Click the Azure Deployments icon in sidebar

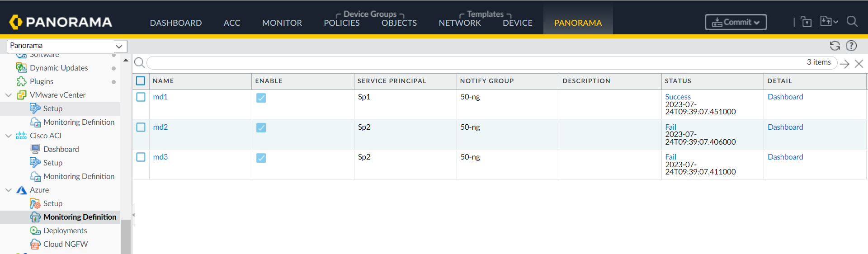(x=35, y=230)
